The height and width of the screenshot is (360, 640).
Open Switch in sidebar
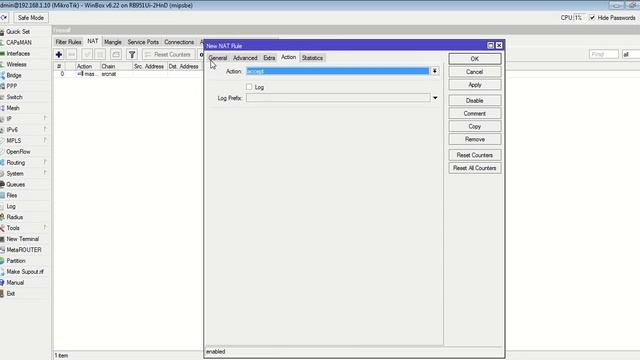click(14, 97)
